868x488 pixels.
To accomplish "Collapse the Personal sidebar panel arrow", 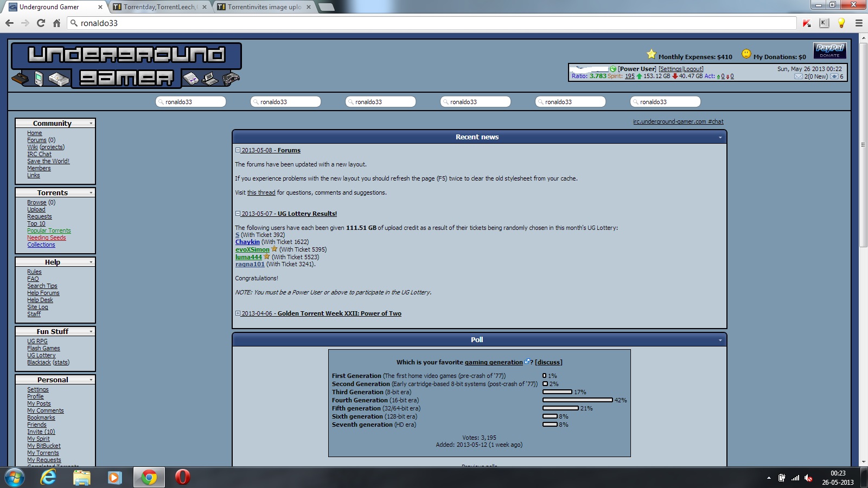I will pyautogui.click(x=91, y=380).
